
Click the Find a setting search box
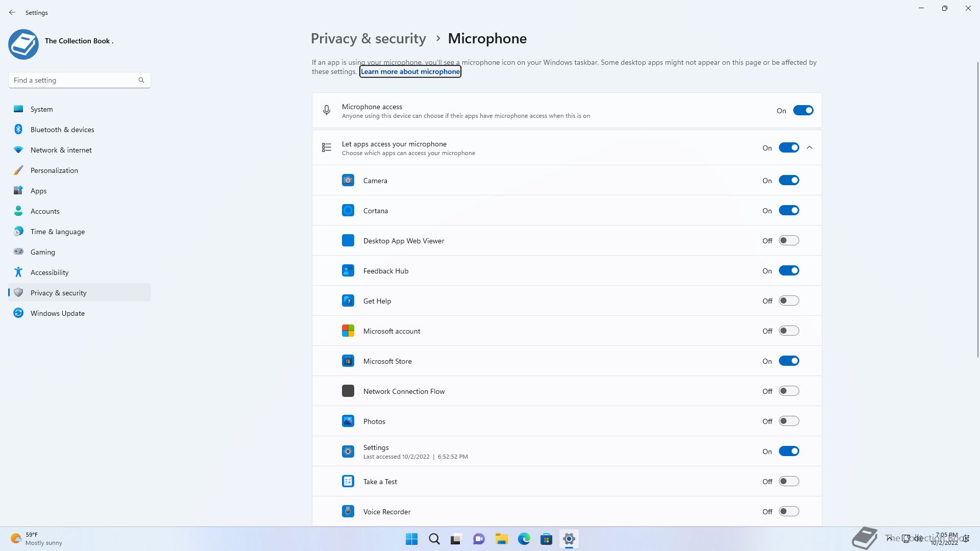pos(80,80)
